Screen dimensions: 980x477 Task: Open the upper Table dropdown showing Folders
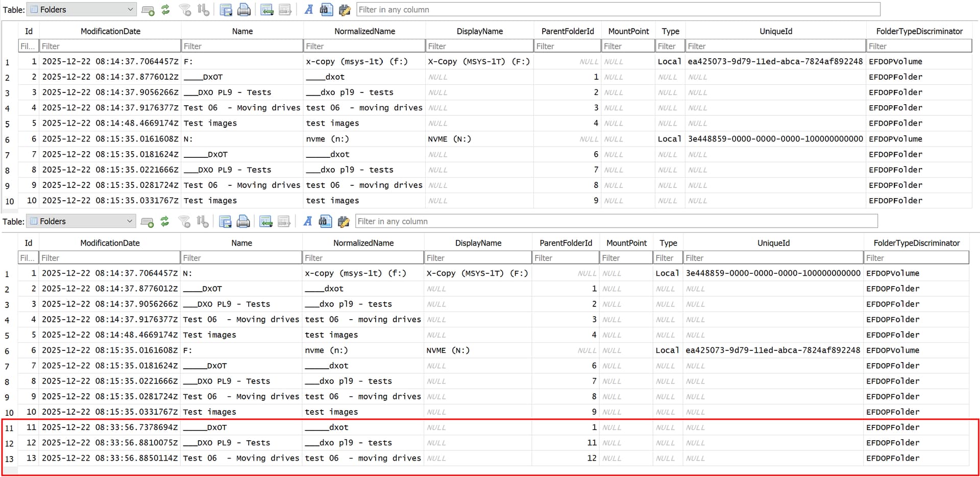82,10
